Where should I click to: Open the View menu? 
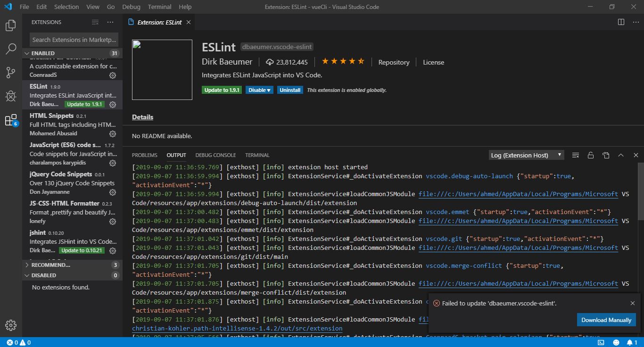[x=93, y=7]
